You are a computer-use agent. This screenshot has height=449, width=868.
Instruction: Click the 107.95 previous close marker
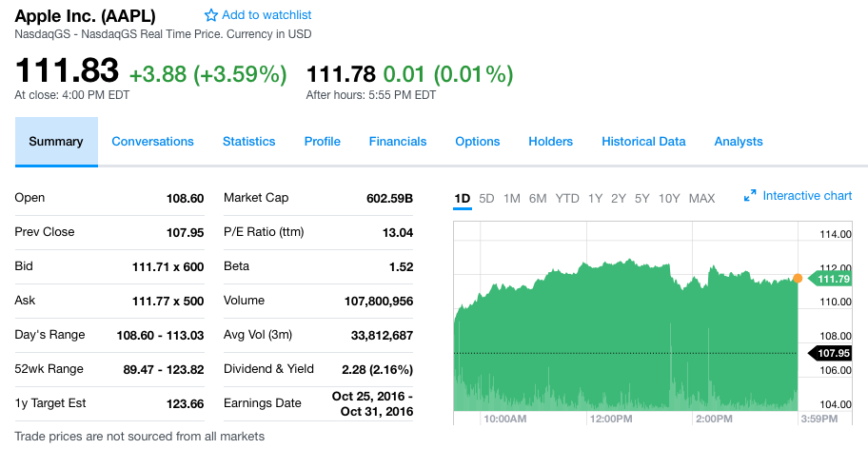832,354
